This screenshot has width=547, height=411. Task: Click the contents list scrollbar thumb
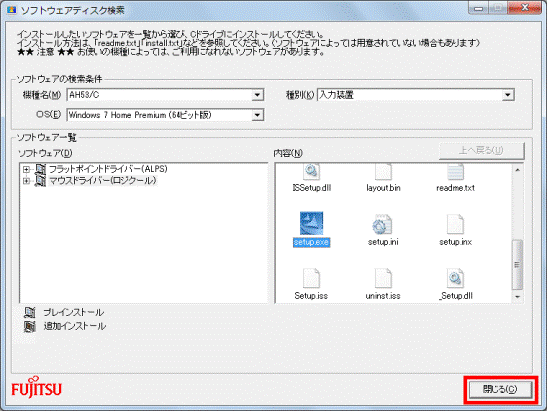(517, 264)
